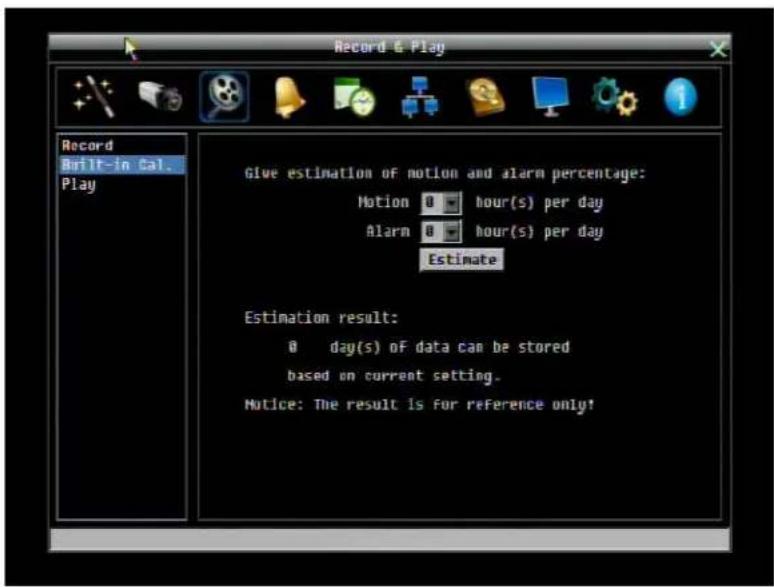
Task: Click the 'day(s) of data can be stored' text
Action: point(449,348)
